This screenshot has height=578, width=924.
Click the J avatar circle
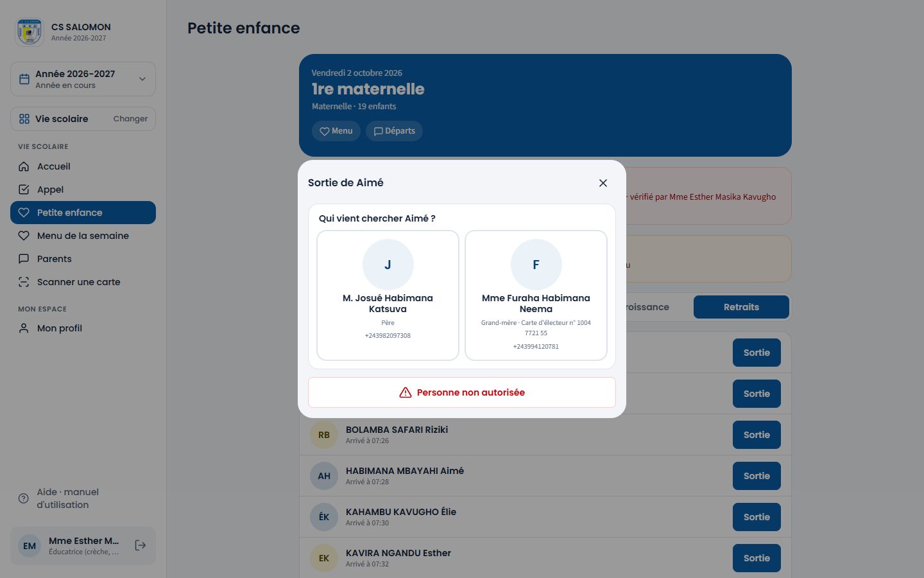tap(388, 265)
